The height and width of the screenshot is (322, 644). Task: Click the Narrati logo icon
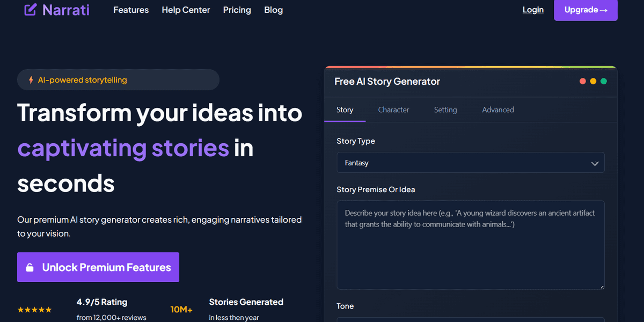[x=30, y=9]
